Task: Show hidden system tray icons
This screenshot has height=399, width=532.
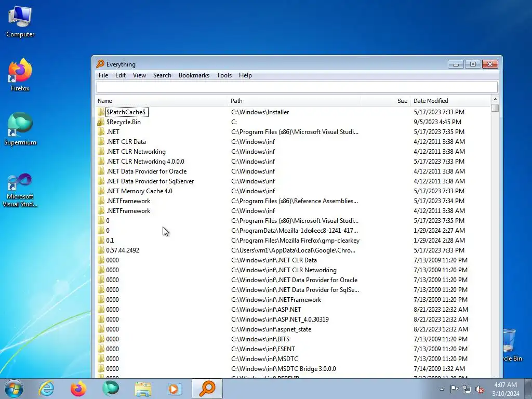Action: pos(442,389)
